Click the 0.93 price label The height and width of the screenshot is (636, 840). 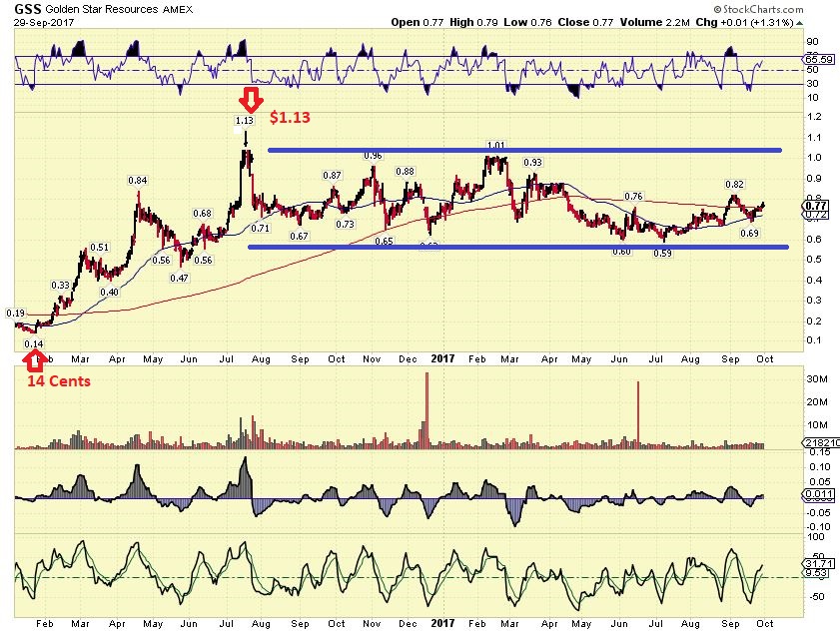tap(532, 162)
